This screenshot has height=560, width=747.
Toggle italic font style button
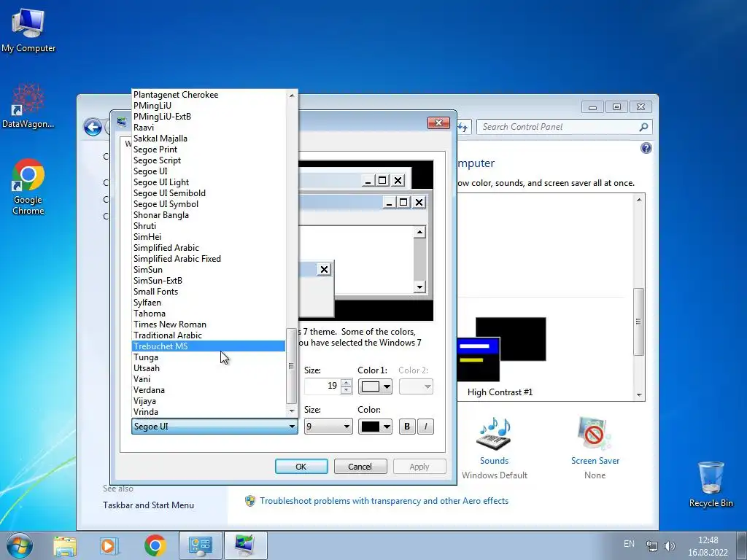(425, 426)
